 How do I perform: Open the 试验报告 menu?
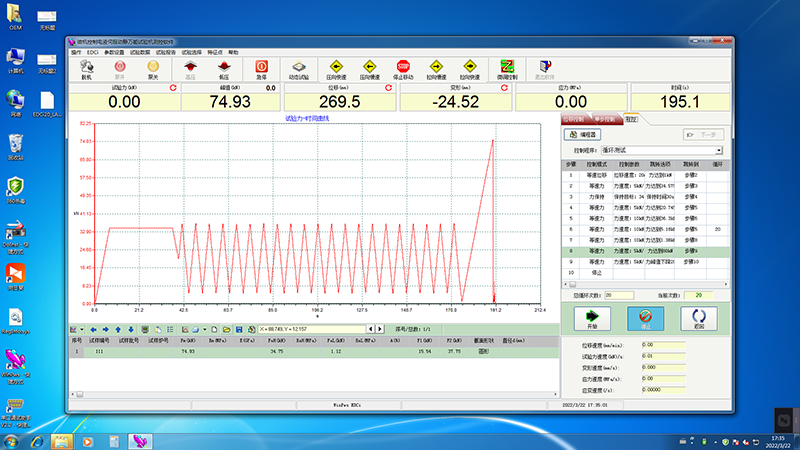click(165, 51)
